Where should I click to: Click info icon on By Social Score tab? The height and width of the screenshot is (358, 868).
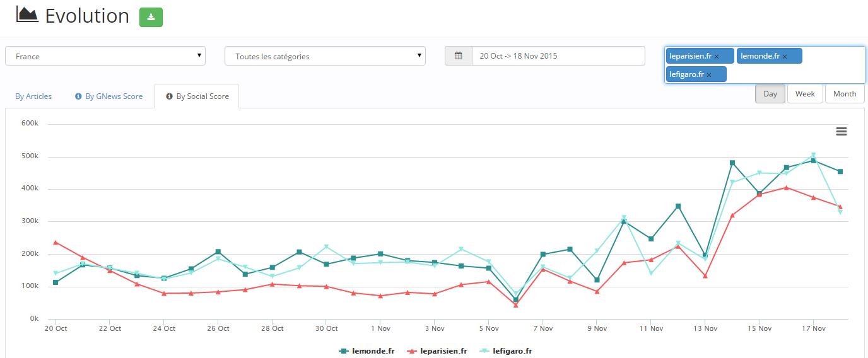pos(169,96)
